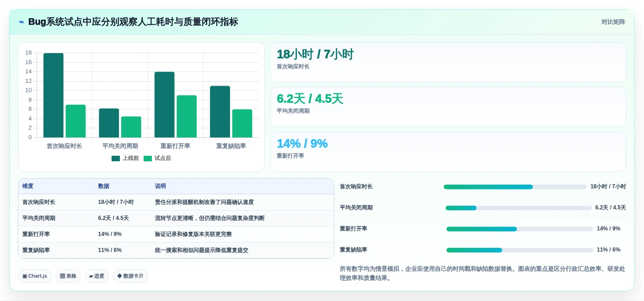644x301 pixels.
Task: Click the 试点后 legend text
Action: (x=163, y=159)
